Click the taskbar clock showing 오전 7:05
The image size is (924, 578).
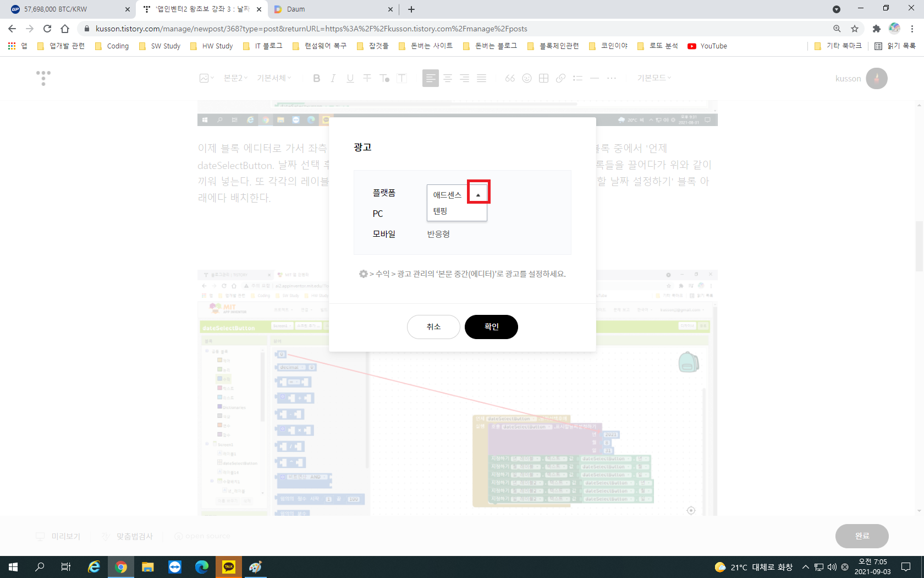[872, 567]
